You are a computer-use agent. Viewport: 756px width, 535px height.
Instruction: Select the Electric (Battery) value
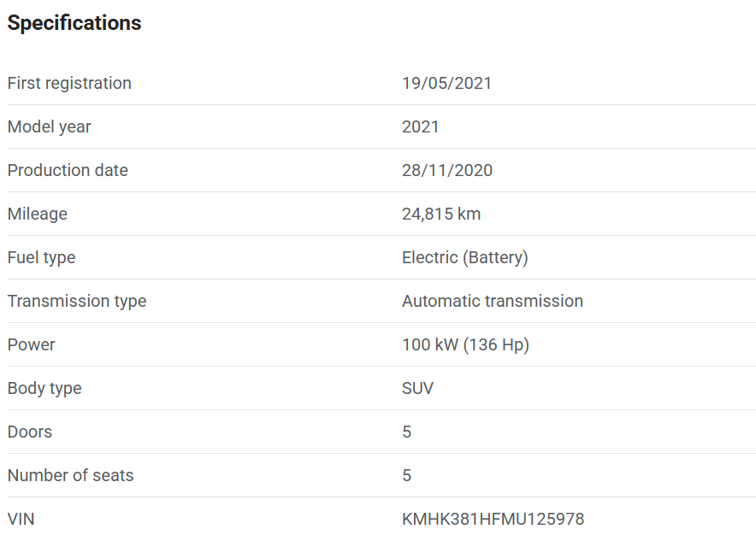coord(464,257)
